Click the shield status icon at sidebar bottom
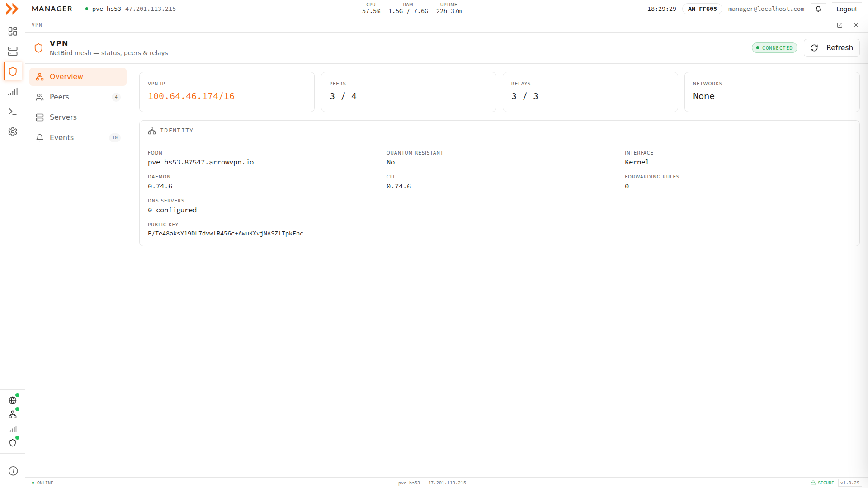Viewport: 868px width, 488px height. pyautogui.click(x=13, y=443)
